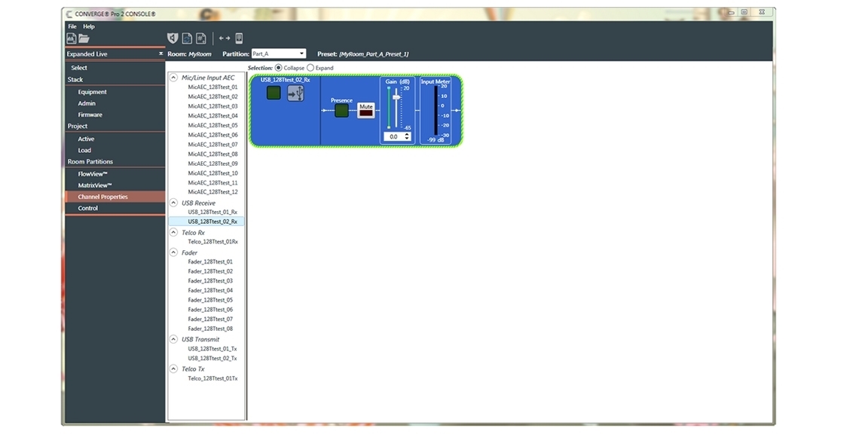Open the Help menu
Screen dimensions: 868x434
click(x=89, y=26)
